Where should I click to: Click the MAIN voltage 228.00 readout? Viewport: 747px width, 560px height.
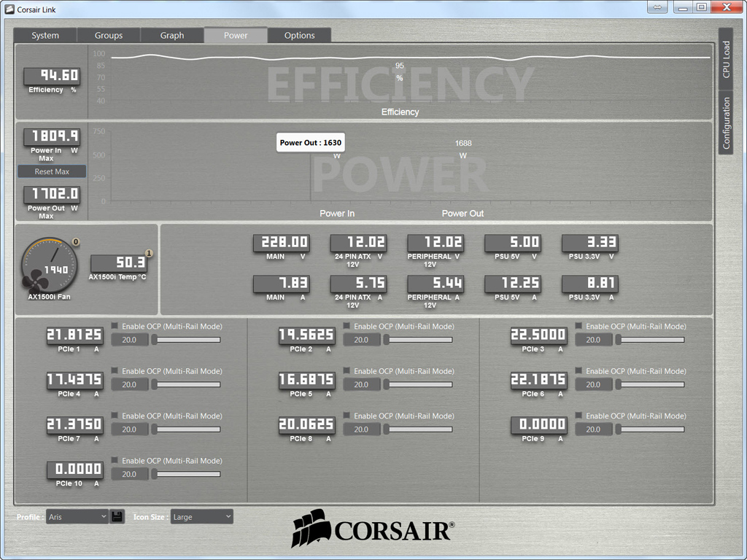coord(282,242)
